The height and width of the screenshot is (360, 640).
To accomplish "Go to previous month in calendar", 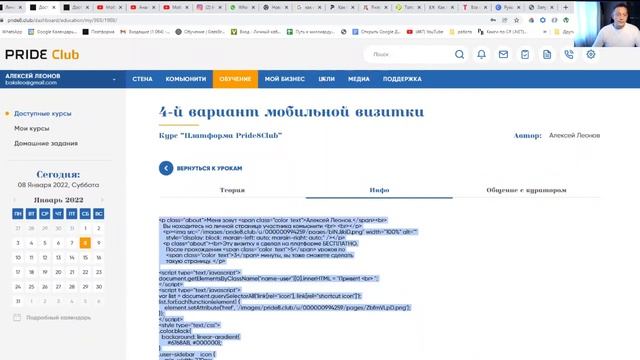I will (x=15, y=200).
